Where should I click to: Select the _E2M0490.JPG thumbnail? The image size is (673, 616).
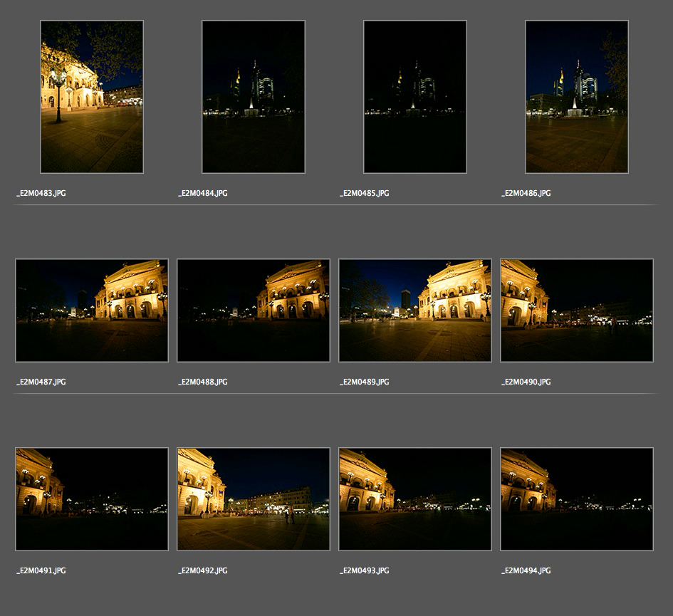[x=577, y=310]
